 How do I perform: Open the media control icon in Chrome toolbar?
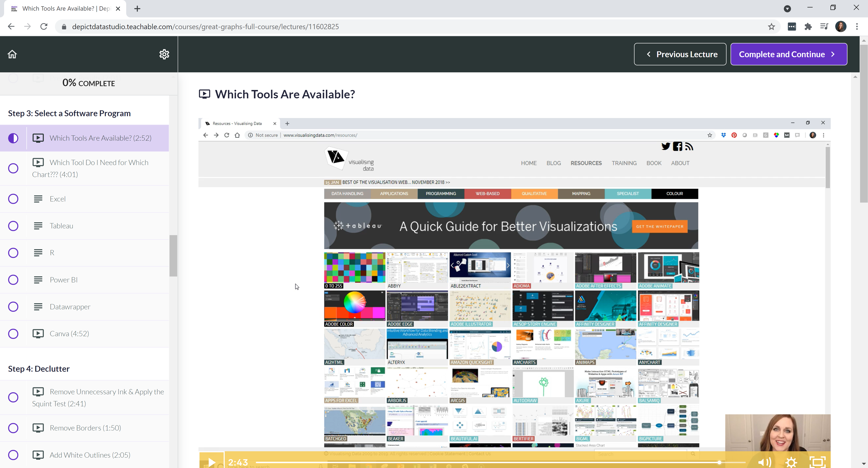(x=824, y=27)
